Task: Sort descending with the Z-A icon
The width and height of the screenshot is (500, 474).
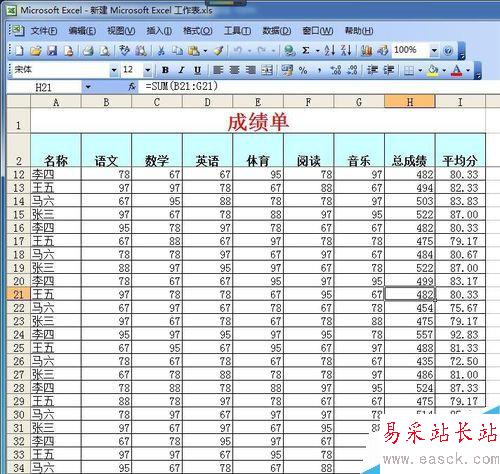Action: coord(346,51)
